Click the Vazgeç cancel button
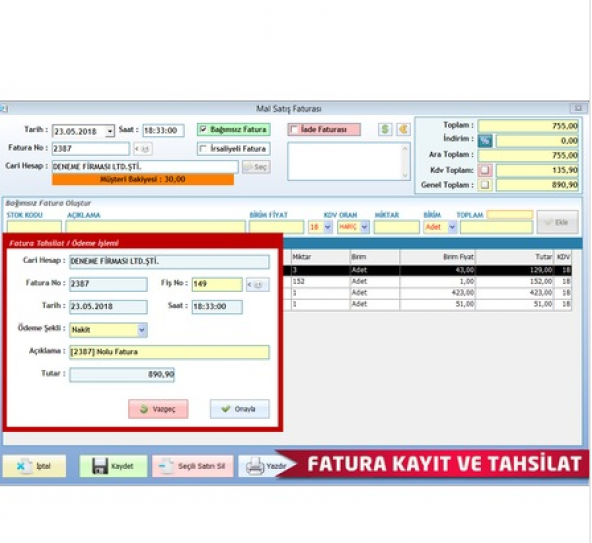The height and width of the screenshot is (543, 592). (x=158, y=409)
